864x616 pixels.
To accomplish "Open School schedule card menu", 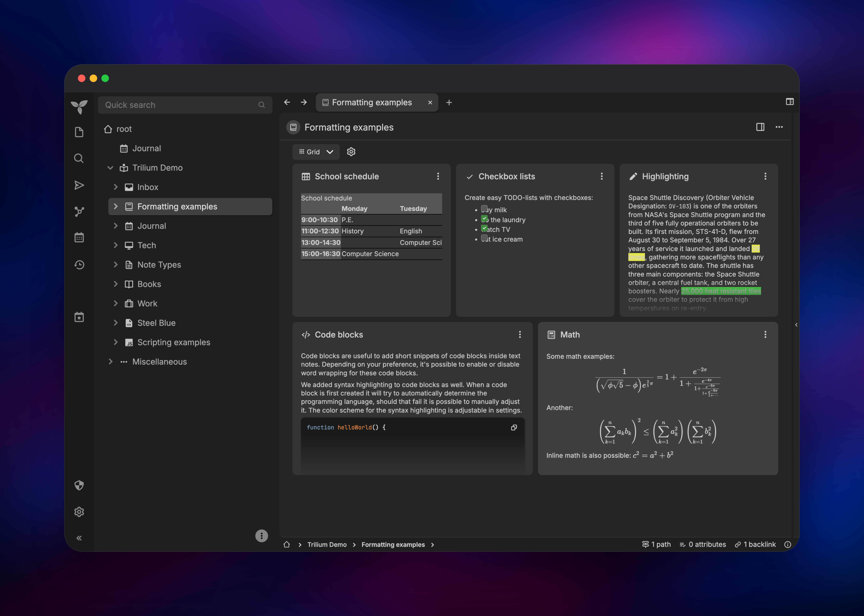I will [438, 176].
